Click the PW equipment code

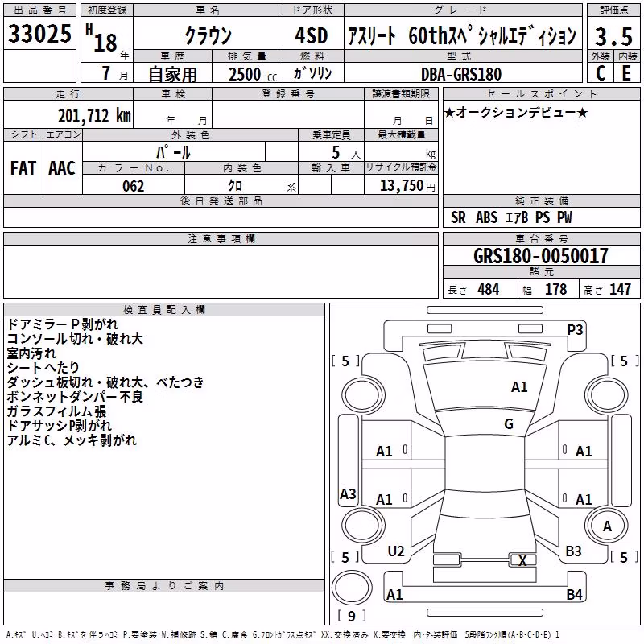click(x=564, y=217)
